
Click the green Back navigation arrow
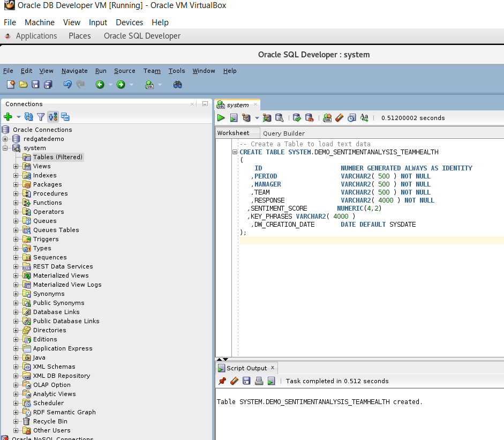point(100,85)
